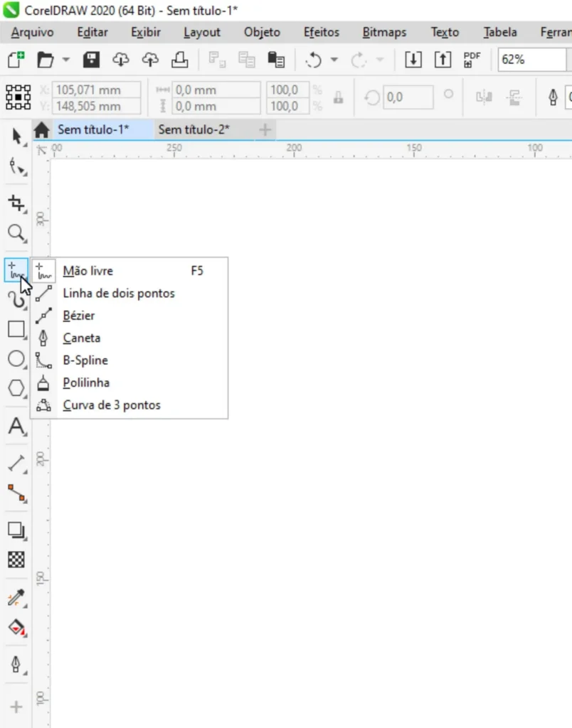The width and height of the screenshot is (572, 728).
Task: Open the Arquivo menu
Action: 33,32
